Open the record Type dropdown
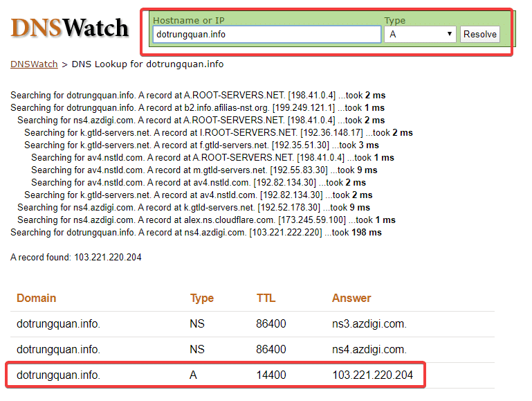This screenshot has height=401, width=532. 420,34
